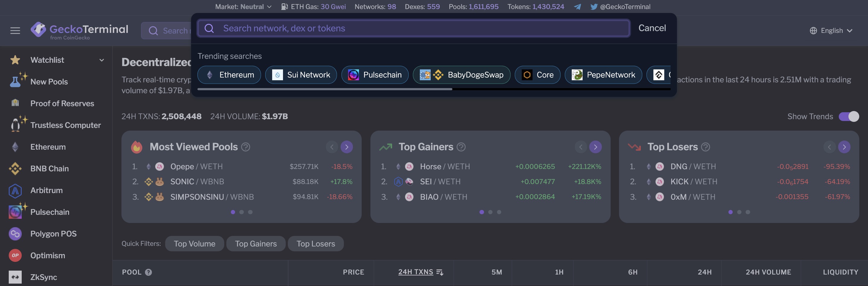Click the Trustless Computer icon
Screen dimensions: 868x286
tap(15, 125)
